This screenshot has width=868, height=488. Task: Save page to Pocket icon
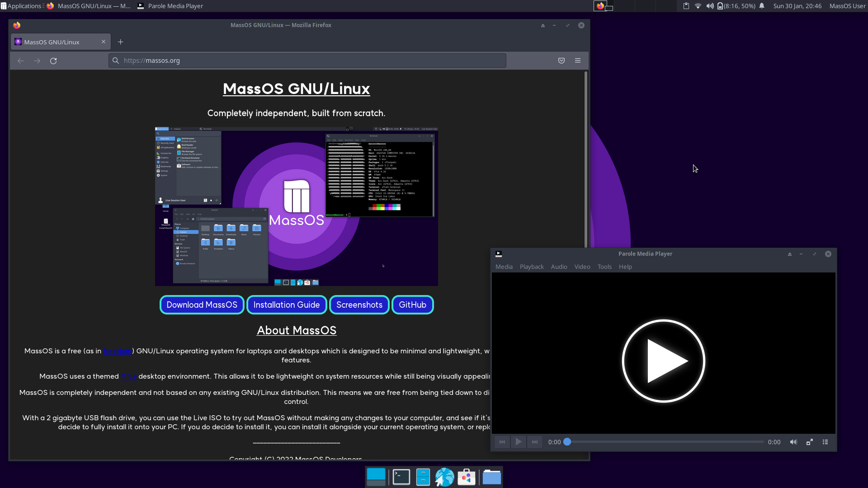tap(561, 61)
